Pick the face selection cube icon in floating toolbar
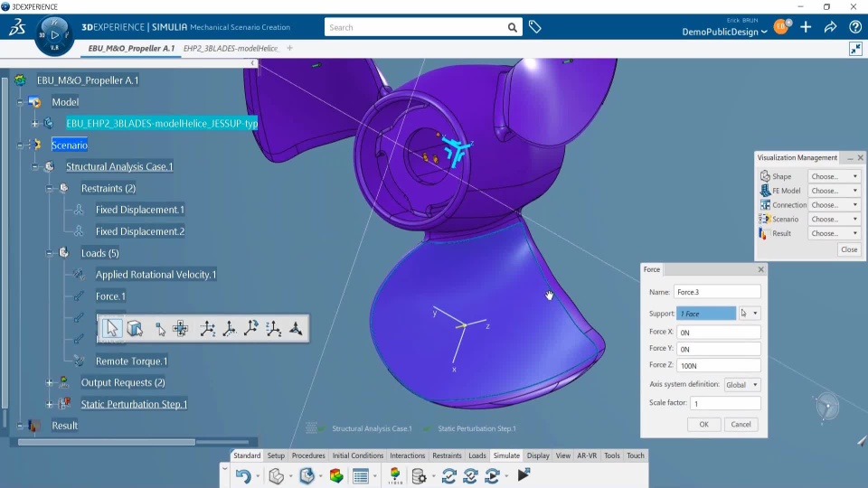This screenshot has width=868, height=488. click(135, 329)
